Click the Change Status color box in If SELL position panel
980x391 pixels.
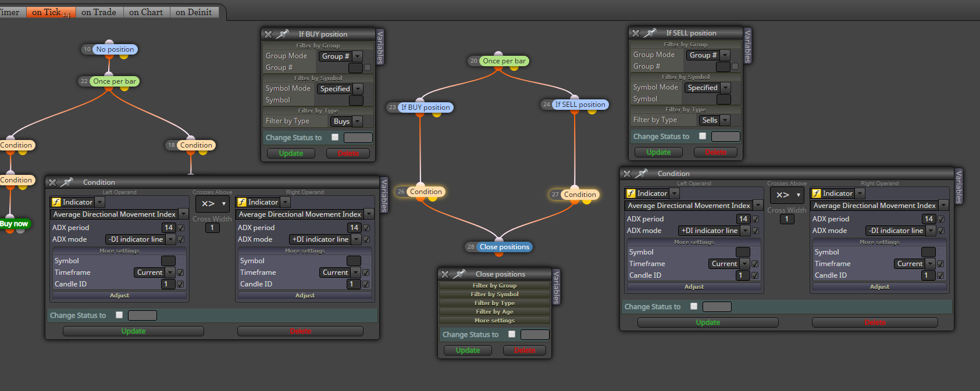[x=725, y=137]
